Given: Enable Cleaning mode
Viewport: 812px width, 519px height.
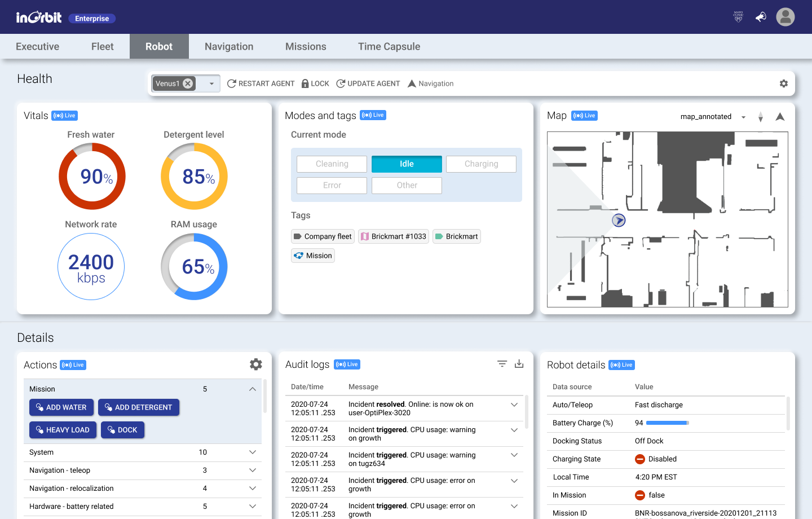Looking at the screenshot, I should (x=332, y=164).
